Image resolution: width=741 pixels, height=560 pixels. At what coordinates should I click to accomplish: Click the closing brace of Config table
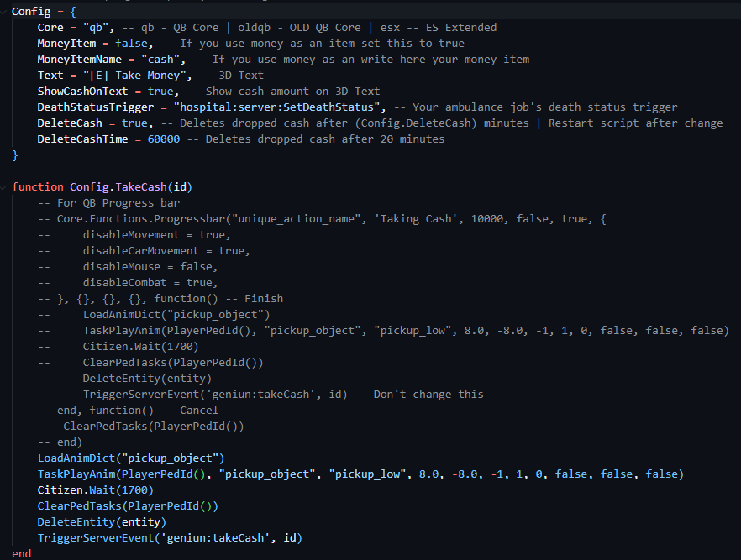[14, 155]
